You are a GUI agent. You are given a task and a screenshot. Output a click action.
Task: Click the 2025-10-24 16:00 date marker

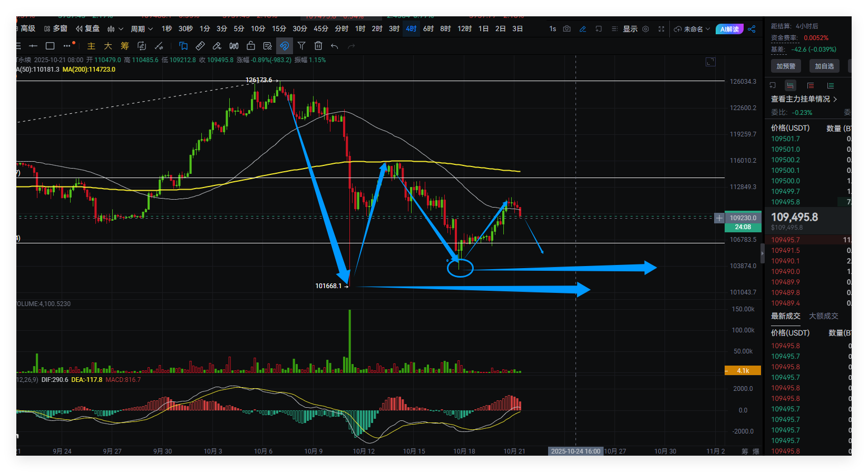click(576, 451)
